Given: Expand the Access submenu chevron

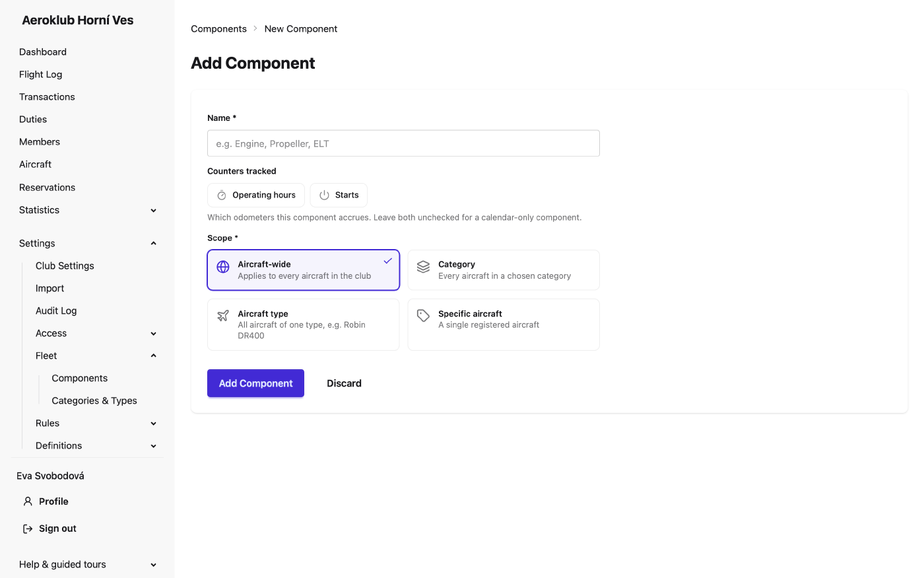Looking at the screenshot, I should pos(154,334).
